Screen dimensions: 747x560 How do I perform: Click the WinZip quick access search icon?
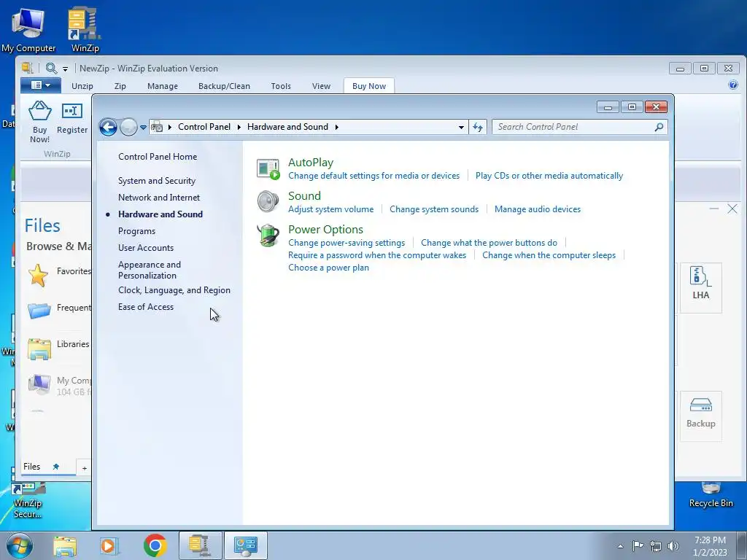(51, 68)
